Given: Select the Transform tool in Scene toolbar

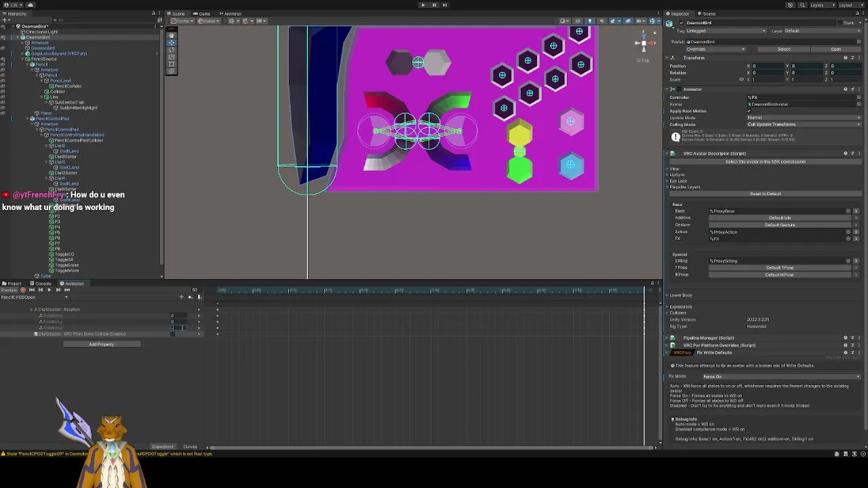Looking at the screenshot, I should tap(172, 70).
